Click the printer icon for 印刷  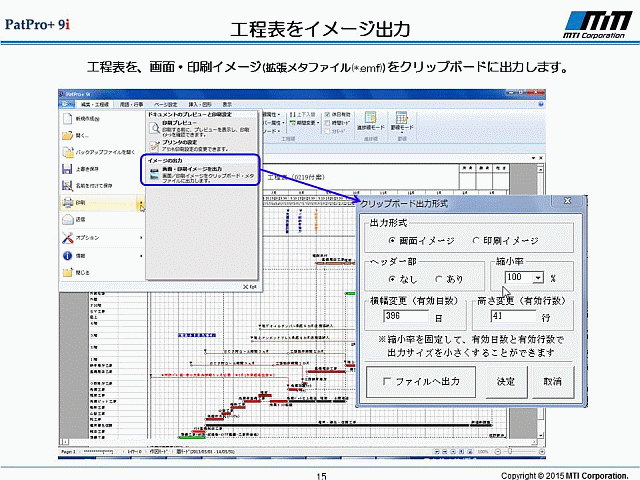point(67,202)
